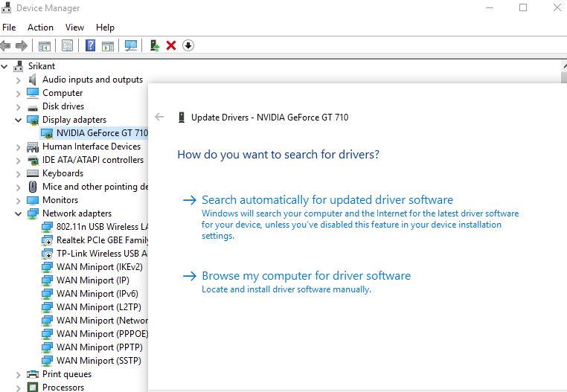Viewport: 567px width, 392px height.
Task: Click the Show/Hide Console Tree toolbar icon
Action: tap(45, 45)
